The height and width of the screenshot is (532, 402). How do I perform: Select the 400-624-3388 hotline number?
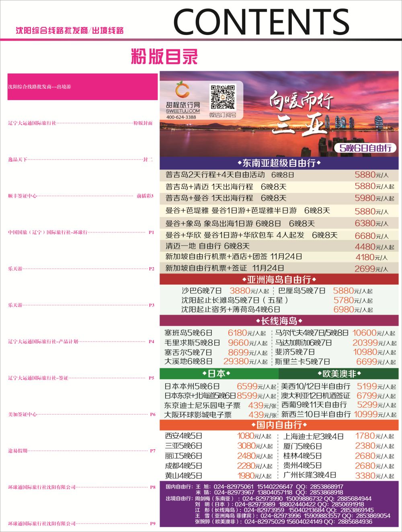pos(181,117)
